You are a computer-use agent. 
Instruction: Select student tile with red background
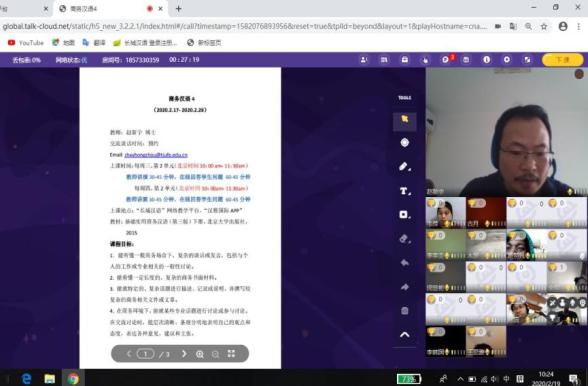pos(486,213)
